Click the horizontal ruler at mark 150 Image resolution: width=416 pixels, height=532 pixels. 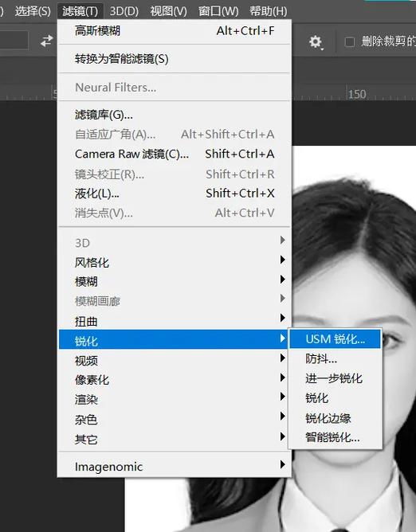pos(356,94)
